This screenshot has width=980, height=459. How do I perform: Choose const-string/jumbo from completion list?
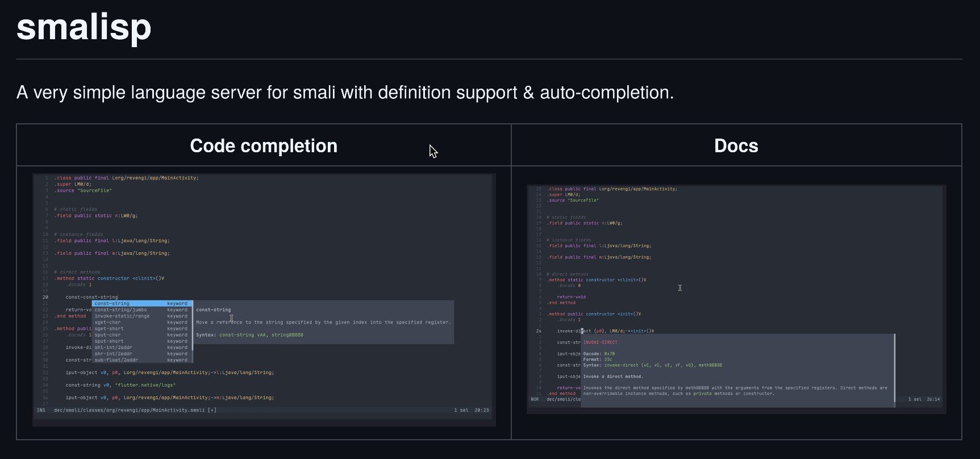coord(120,310)
